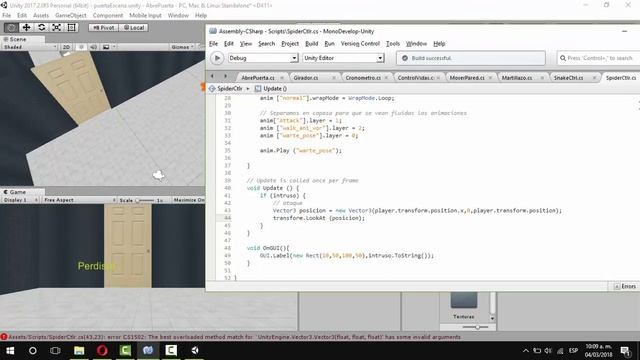Switch to SnakeCtrl.cs tab
The height and width of the screenshot is (360, 640).
568,78
